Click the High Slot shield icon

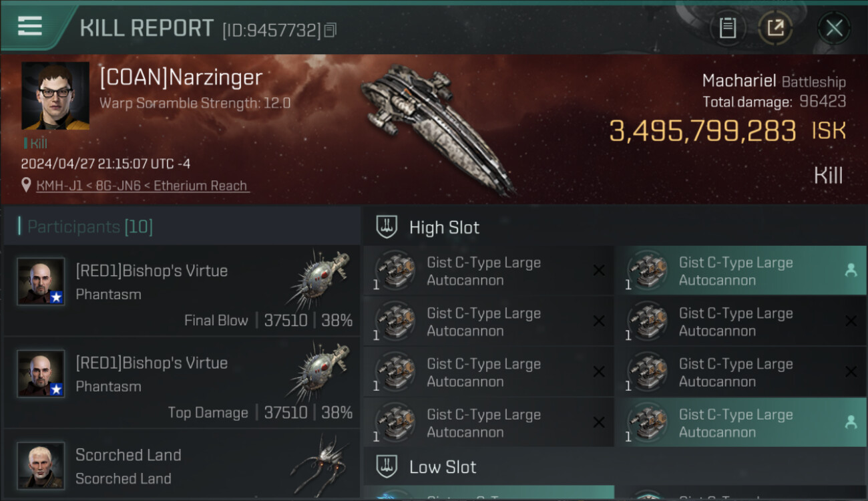[x=387, y=227]
